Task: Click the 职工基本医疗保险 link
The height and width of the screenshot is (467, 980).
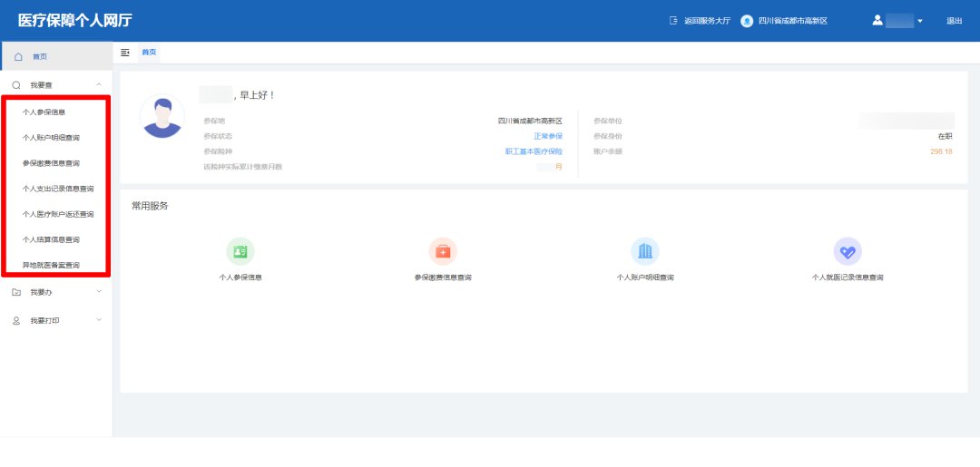Action: (x=534, y=151)
